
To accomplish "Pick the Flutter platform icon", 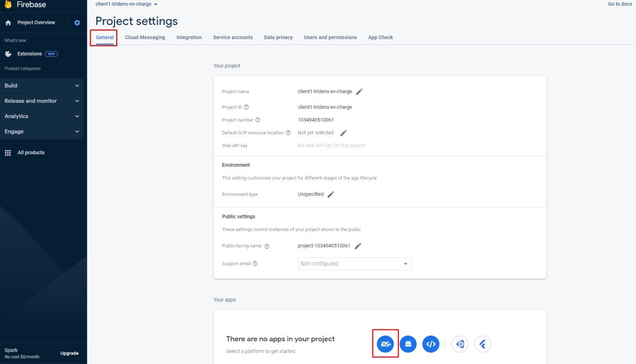I will 483,344.
